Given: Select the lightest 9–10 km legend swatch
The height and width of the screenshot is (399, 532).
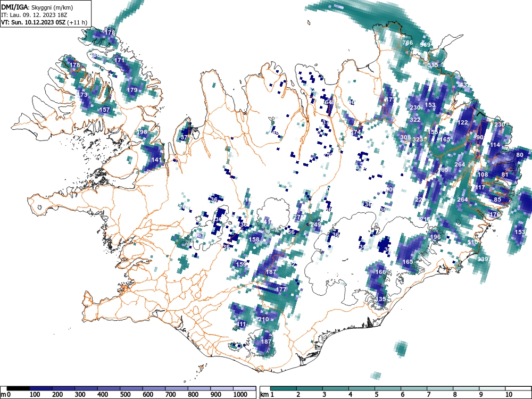Looking at the screenshot, I should [492, 388].
